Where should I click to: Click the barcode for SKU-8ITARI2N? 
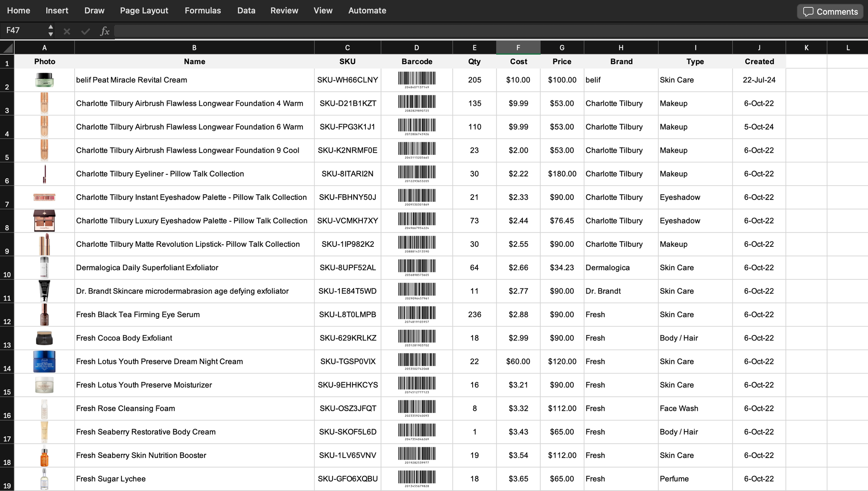pos(417,174)
